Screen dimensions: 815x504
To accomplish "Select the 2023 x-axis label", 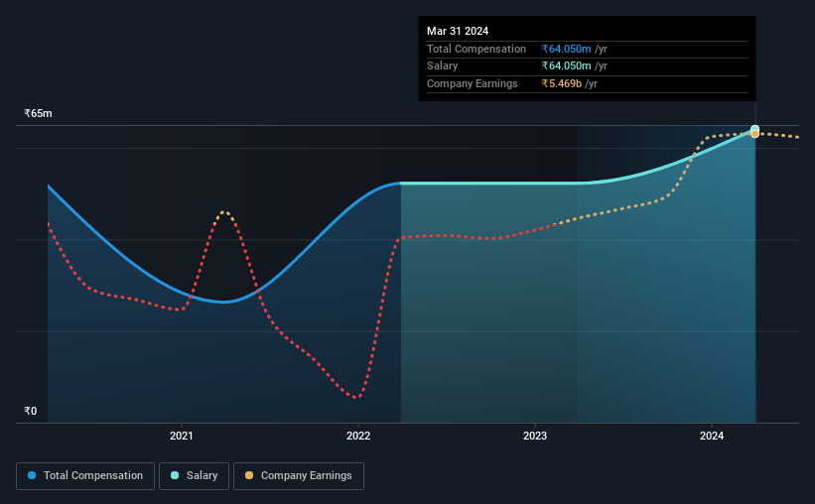I will tap(535, 436).
